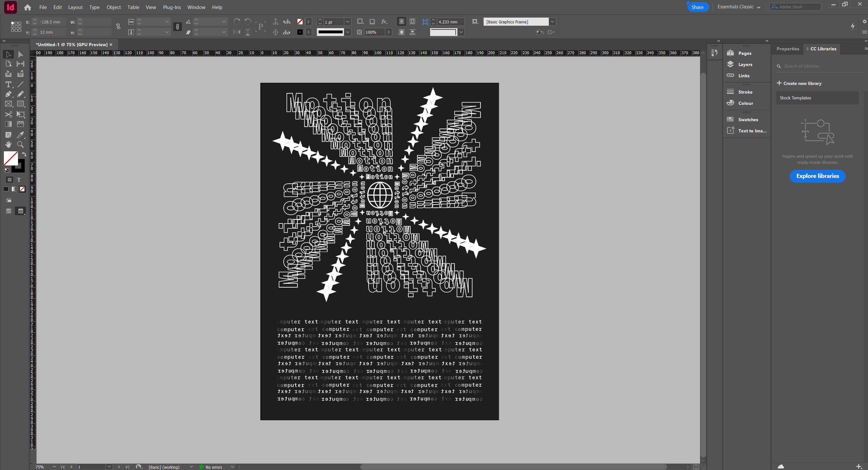Viewport: 868px width, 470px height.
Task: Switch to the Properties tab
Action: [788, 49]
